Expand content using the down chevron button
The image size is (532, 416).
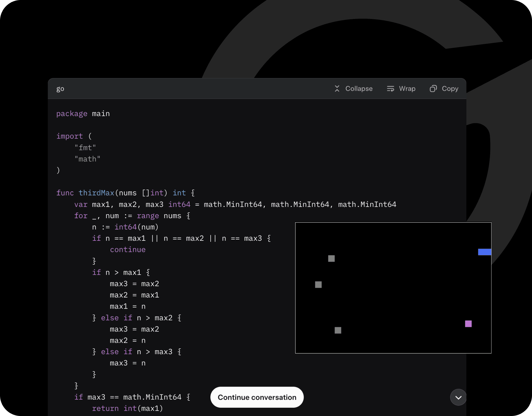[458, 397]
